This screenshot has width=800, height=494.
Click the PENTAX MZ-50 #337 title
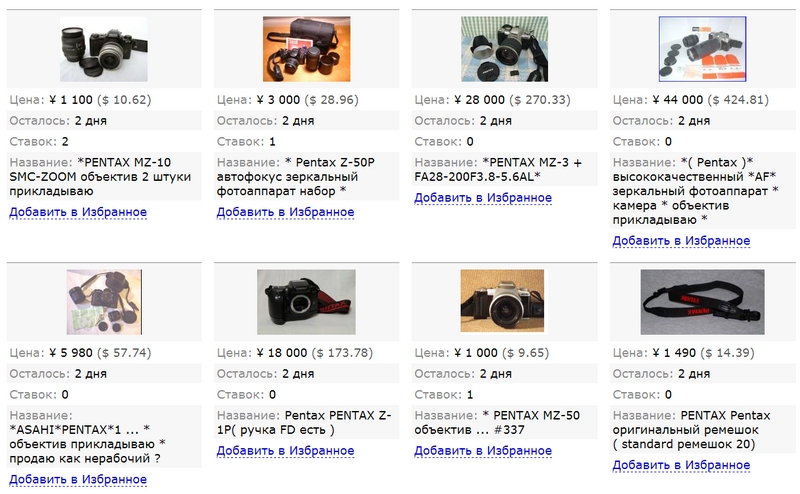tap(497, 423)
